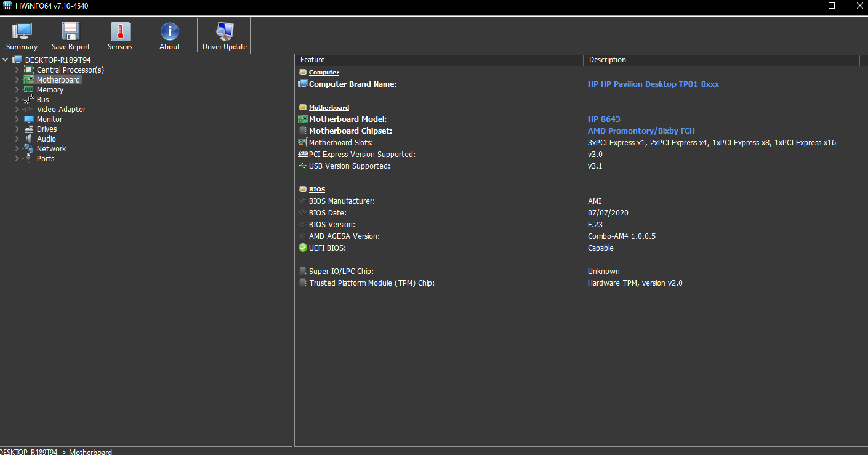Select Central Processor(s) in the tree
Viewport: 868px width, 455px height.
point(70,70)
